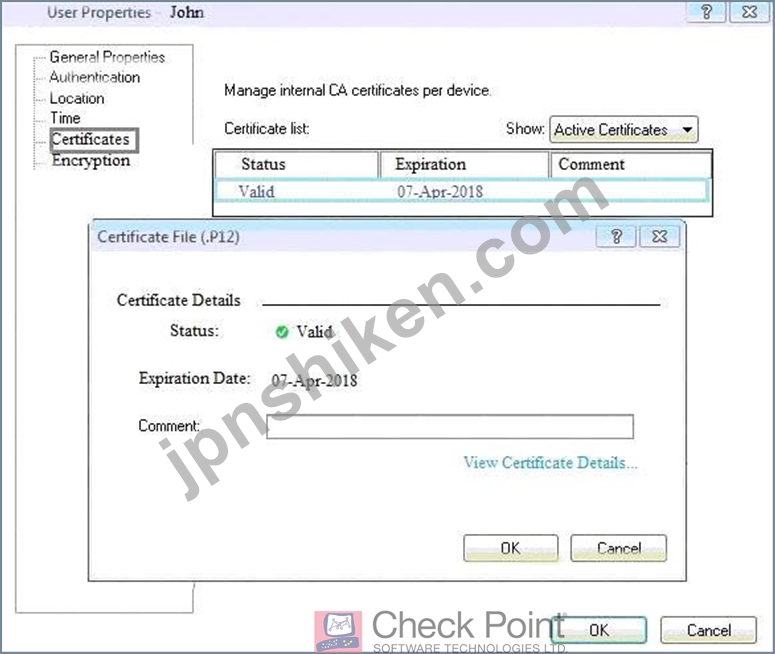The height and width of the screenshot is (654, 775).
Task: Sort by the Status column header
Action: tap(297, 165)
